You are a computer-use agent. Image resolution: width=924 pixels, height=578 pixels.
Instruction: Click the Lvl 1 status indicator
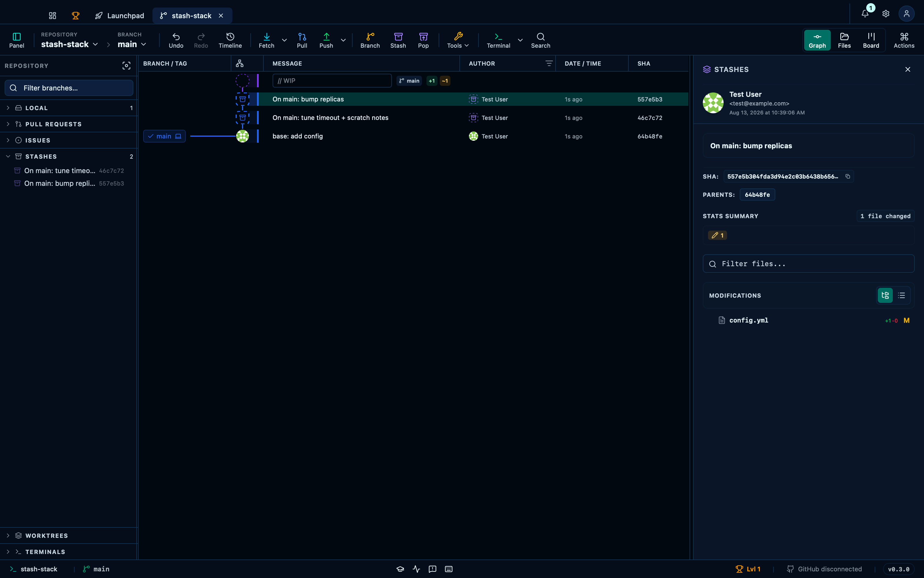click(748, 569)
